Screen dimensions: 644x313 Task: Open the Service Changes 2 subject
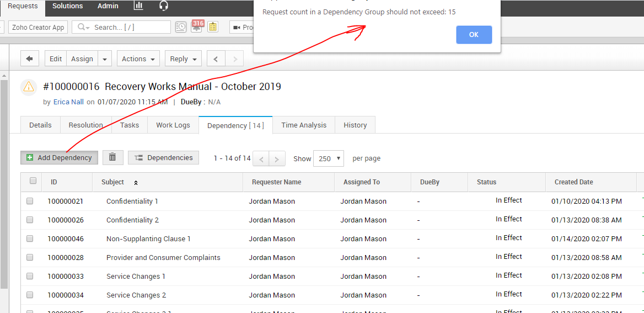coord(136,295)
